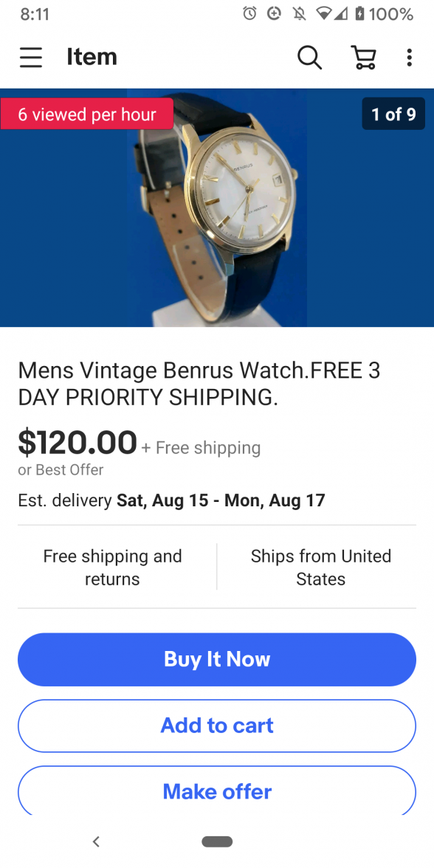This screenshot has height=868, width=434.
Task: Tap the Buy It Now button
Action: (217, 659)
